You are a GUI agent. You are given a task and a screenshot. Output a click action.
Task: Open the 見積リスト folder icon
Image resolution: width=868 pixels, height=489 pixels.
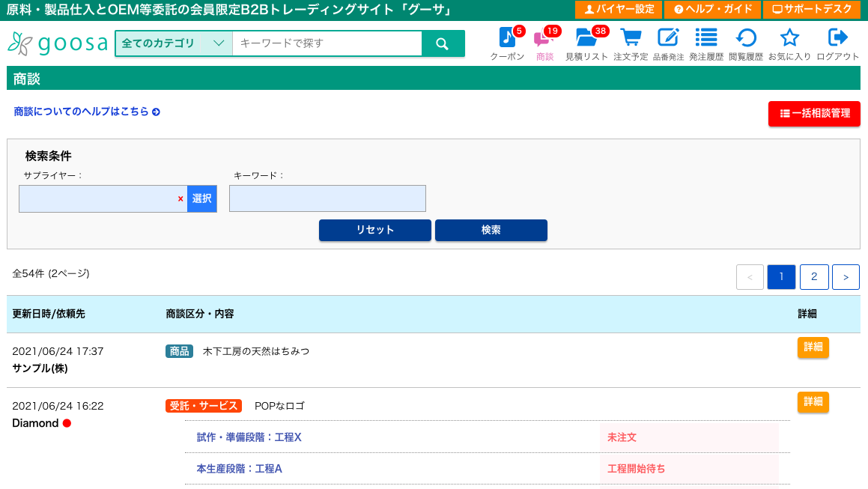click(x=586, y=37)
